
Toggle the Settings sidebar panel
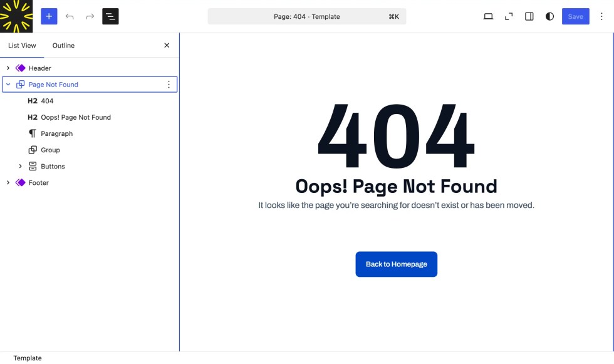(x=529, y=16)
